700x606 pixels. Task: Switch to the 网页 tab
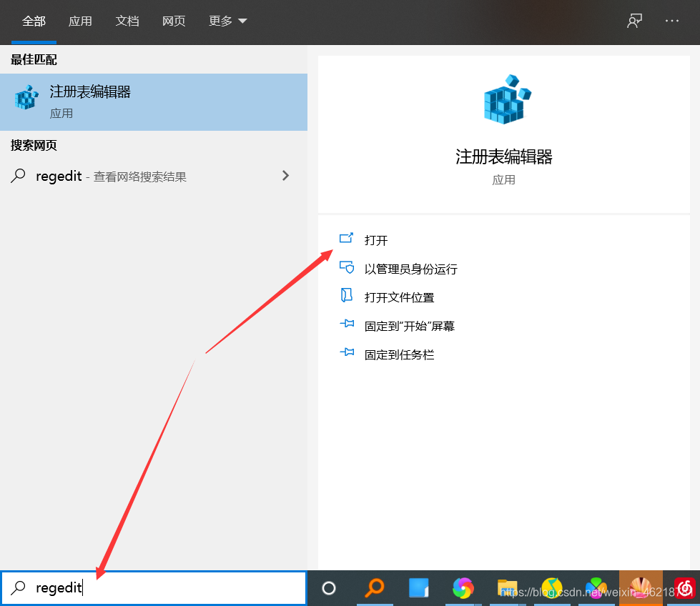[174, 21]
